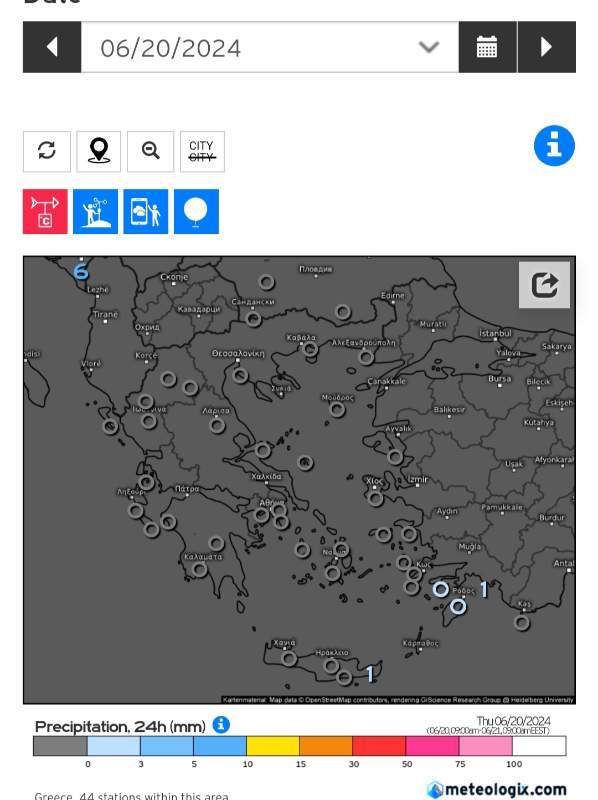Go to next date arrow
This screenshot has height=800, width=598.
click(546, 47)
